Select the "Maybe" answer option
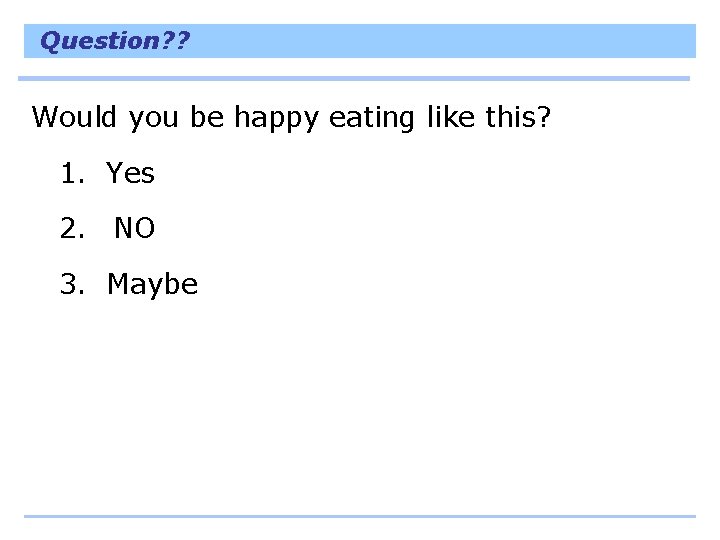720x540 pixels. point(152,285)
